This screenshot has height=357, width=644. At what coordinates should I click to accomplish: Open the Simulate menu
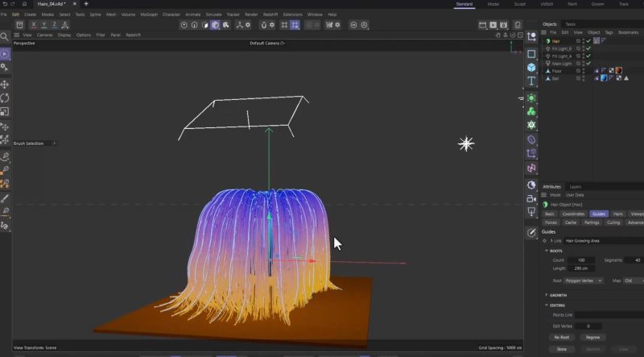pos(213,15)
